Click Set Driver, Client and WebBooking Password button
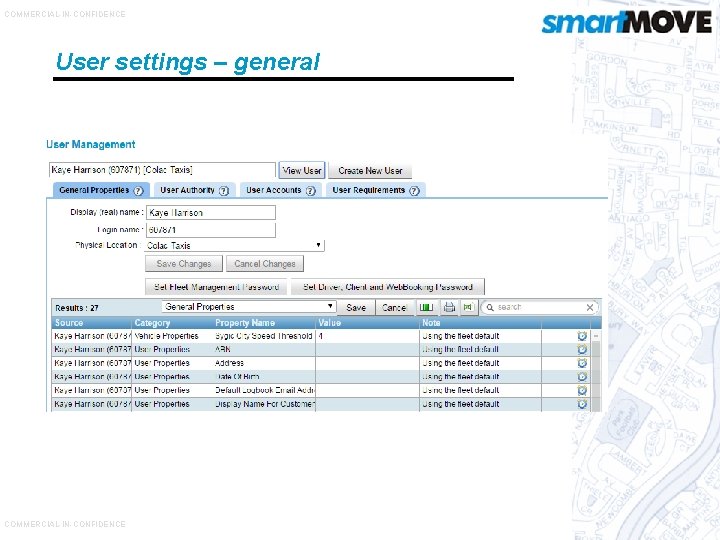Viewport: 720px width, 540px height. (388, 287)
